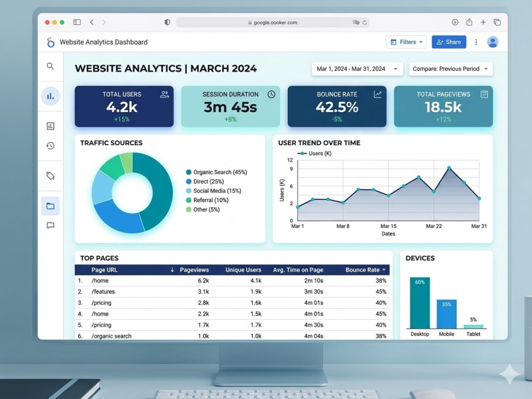Click the Mobile 35% bar

446,314
